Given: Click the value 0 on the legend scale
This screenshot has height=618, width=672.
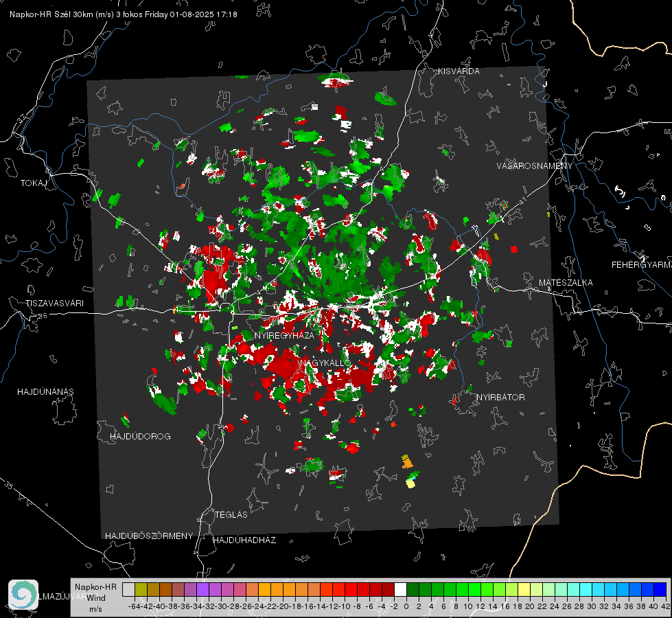Looking at the screenshot, I should [x=406, y=607].
